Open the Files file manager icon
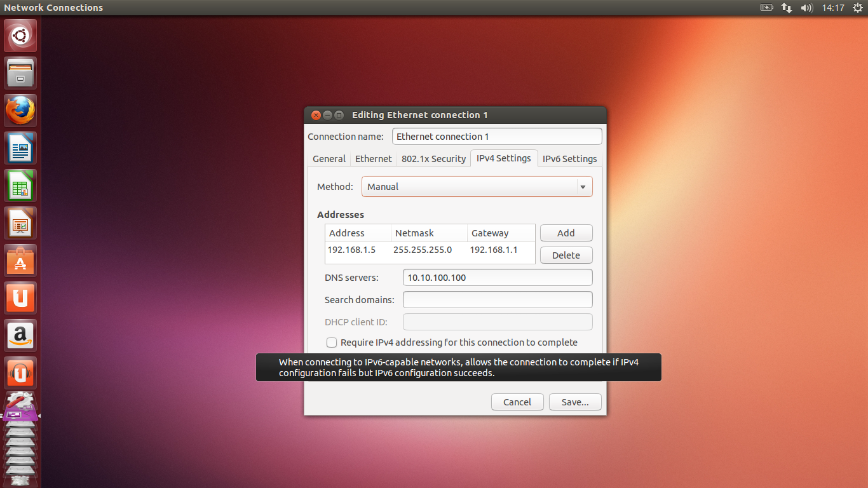The width and height of the screenshot is (868, 488). click(x=20, y=72)
